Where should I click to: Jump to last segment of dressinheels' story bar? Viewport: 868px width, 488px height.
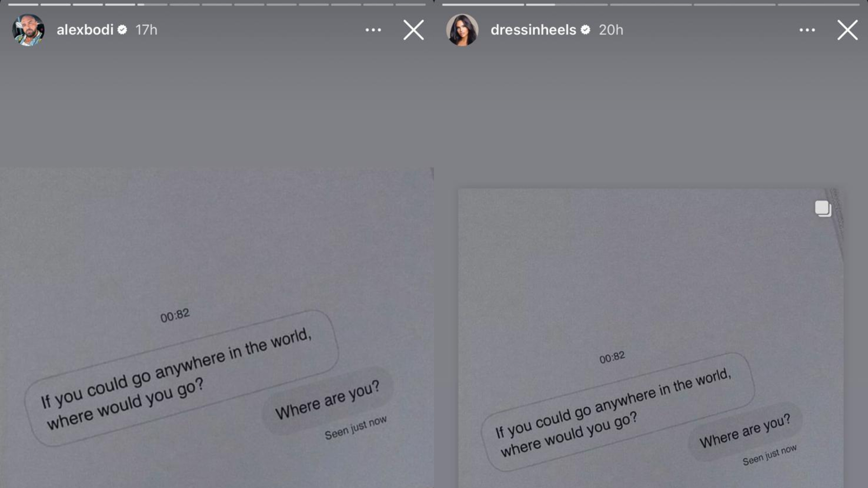pos(819,5)
